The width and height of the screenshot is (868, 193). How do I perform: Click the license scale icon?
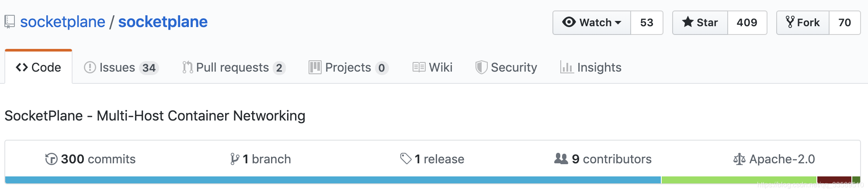(739, 159)
